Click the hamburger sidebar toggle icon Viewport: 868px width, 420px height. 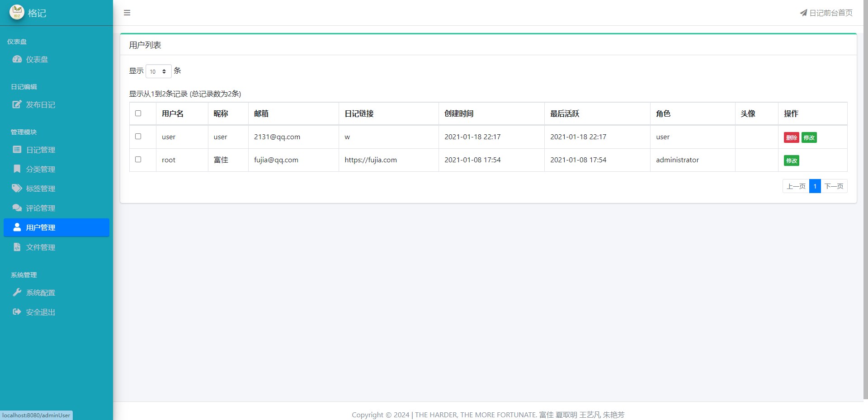(x=127, y=13)
